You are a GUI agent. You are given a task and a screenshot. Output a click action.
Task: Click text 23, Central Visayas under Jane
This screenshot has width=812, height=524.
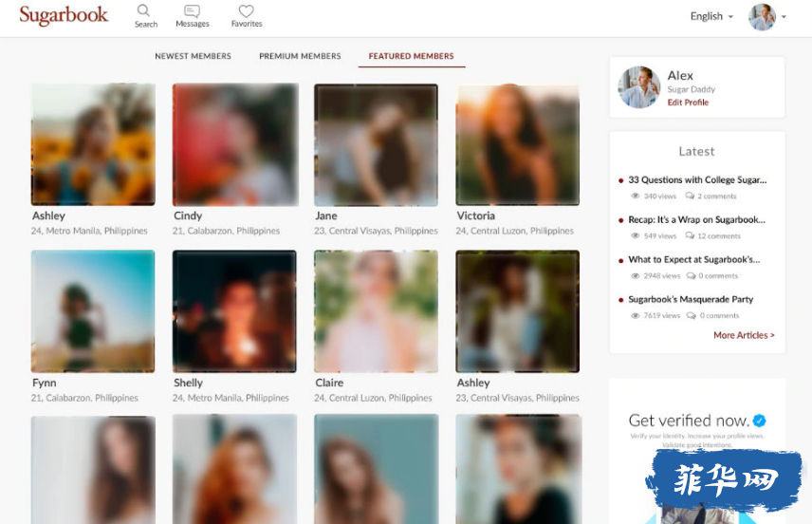(x=376, y=231)
